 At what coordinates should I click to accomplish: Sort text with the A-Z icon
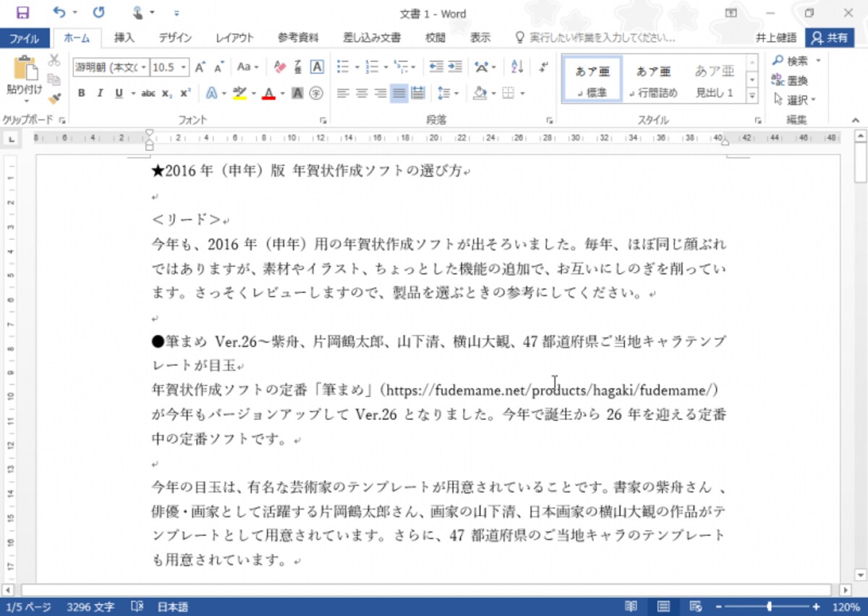(x=517, y=67)
